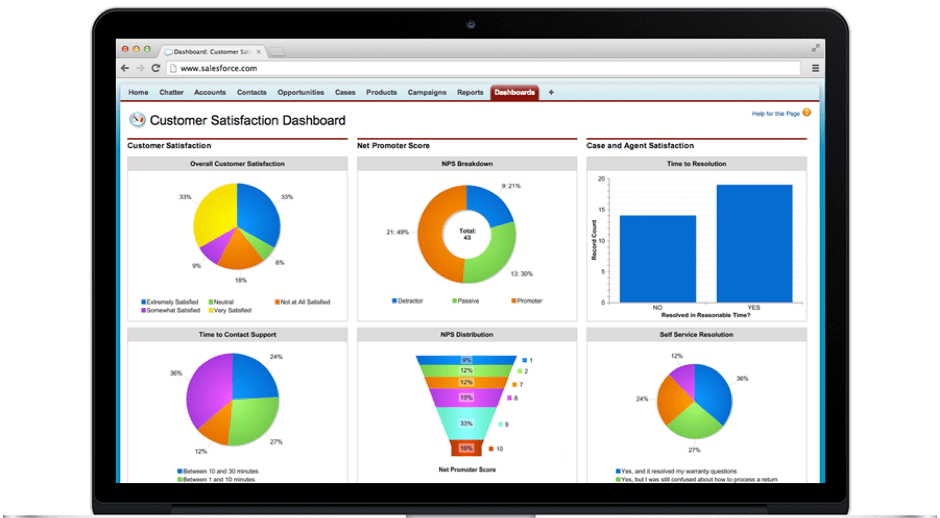
Task: Click the Promoter orange legend swatch
Action: pyautogui.click(x=513, y=300)
